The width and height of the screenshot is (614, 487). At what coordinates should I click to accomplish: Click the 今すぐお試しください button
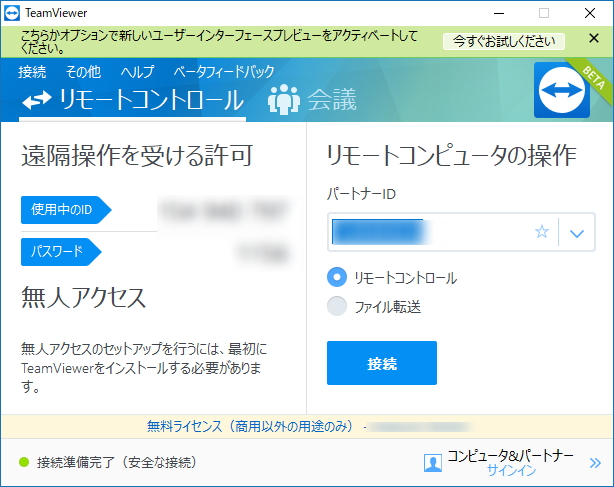(x=504, y=41)
